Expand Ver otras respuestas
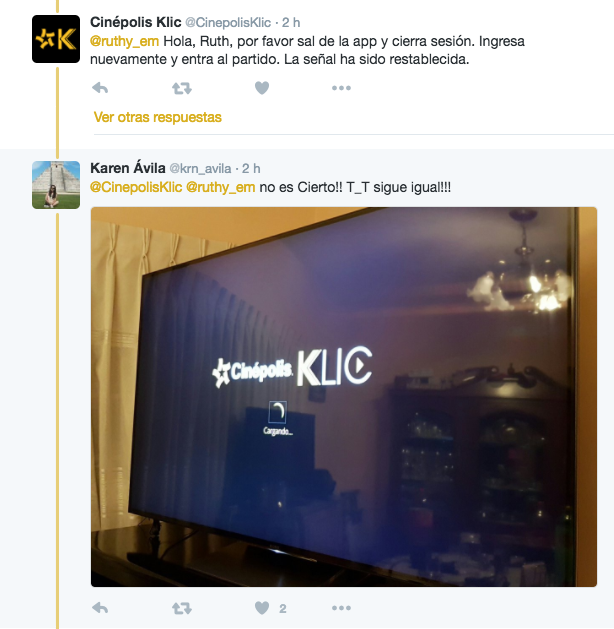The height and width of the screenshot is (629, 614). pyautogui.click(x=158, y=117)
